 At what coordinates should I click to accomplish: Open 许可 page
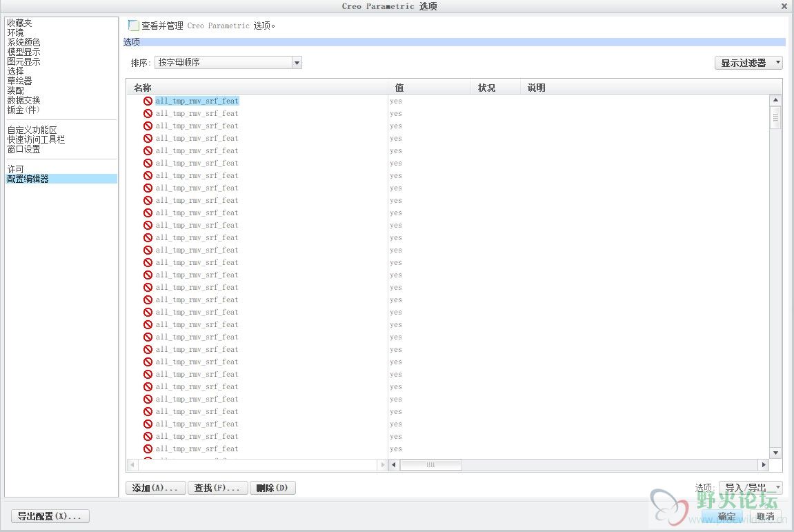[15, 169]
